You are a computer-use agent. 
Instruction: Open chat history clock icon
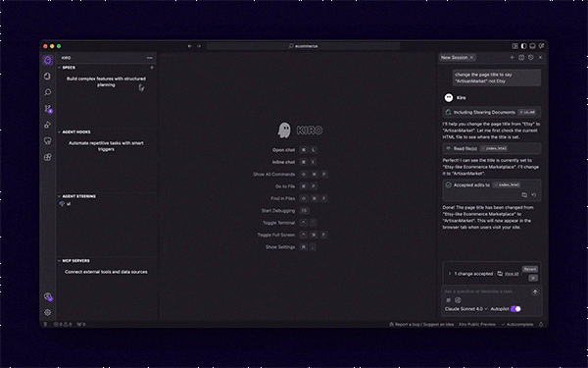point(530,58)
